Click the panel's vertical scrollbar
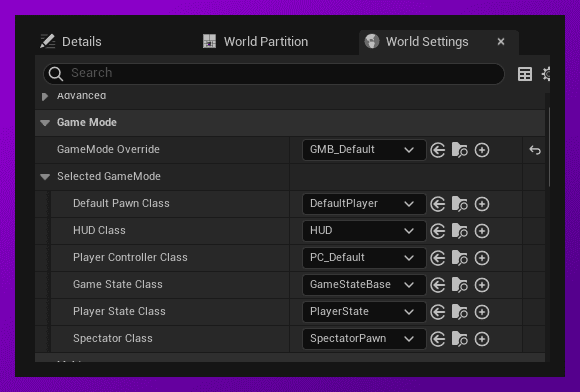Screen dimensions: 580x392 click(549, 147)
